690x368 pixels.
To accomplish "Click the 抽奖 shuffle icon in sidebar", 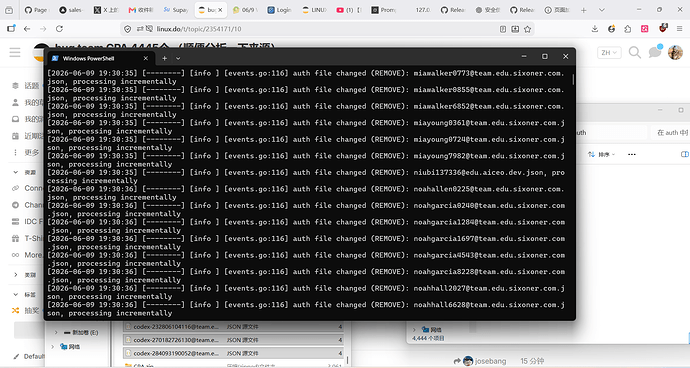I will click(x=15, y=310).
